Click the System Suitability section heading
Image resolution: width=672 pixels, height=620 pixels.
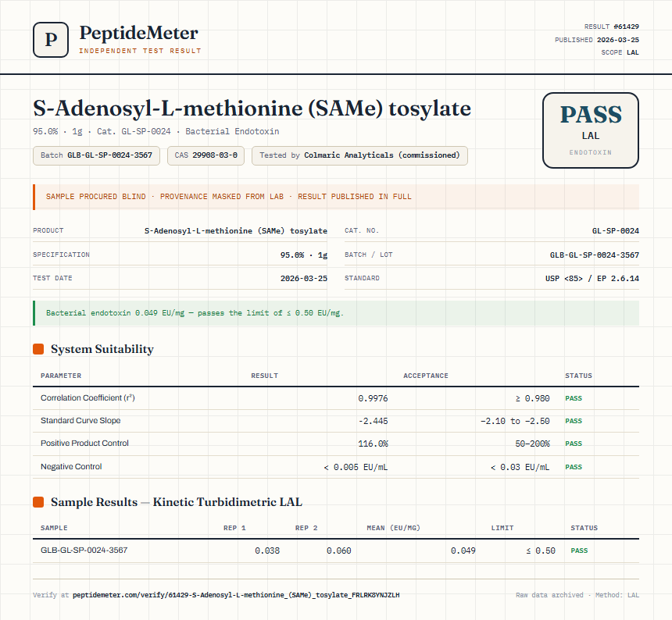click(x=102, y=349)
